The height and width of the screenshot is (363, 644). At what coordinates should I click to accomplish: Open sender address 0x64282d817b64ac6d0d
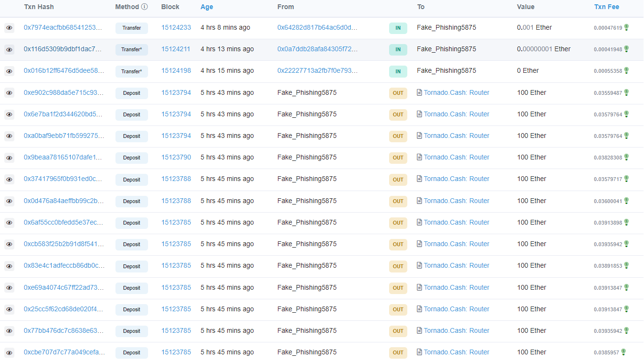[317, 27]
